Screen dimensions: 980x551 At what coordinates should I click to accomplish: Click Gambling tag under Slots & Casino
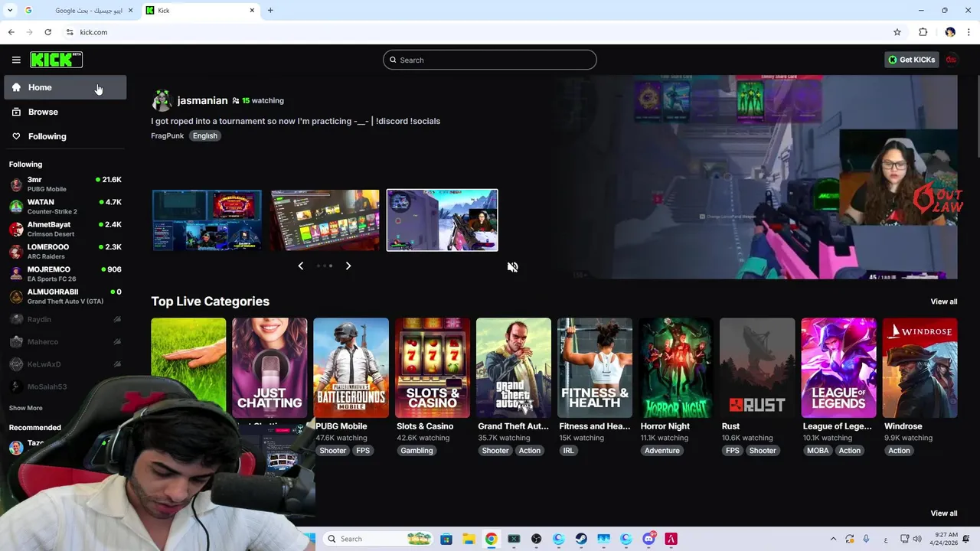(416, 451)
